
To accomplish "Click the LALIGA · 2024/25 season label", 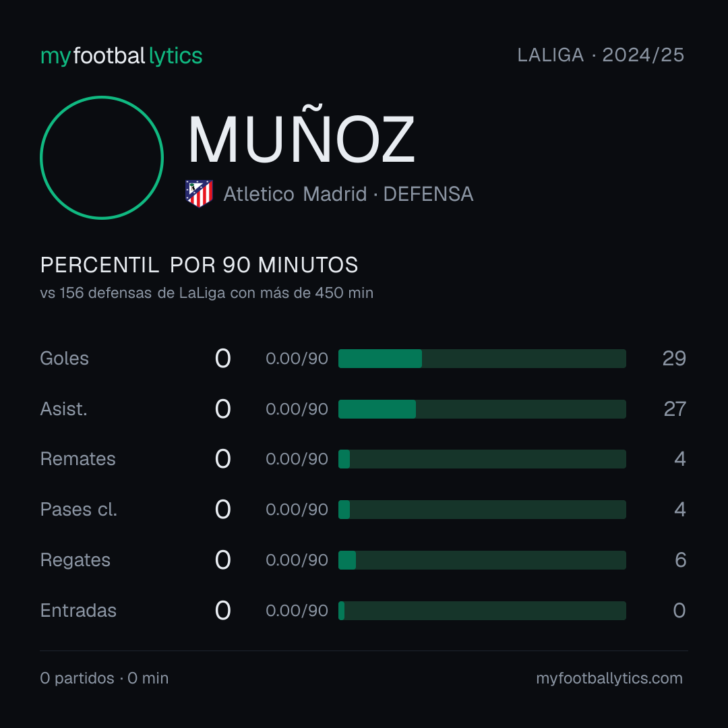I will pyautogui.click(x=601, y=55).
